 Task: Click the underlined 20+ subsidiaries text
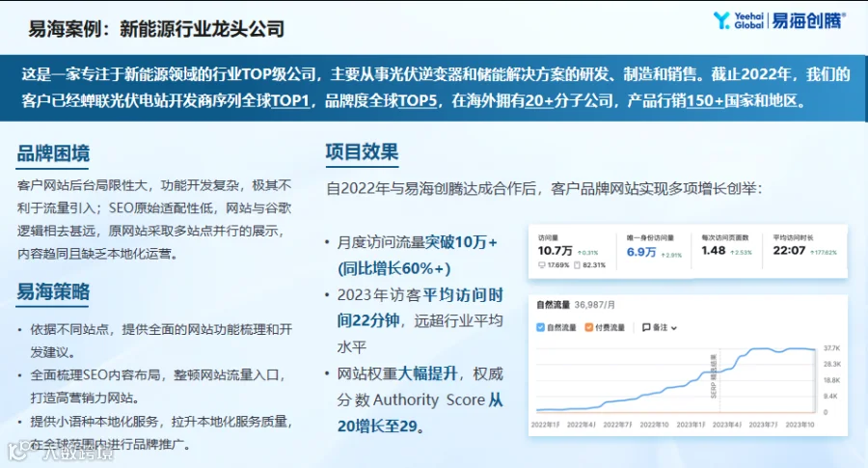click(539, 100)
